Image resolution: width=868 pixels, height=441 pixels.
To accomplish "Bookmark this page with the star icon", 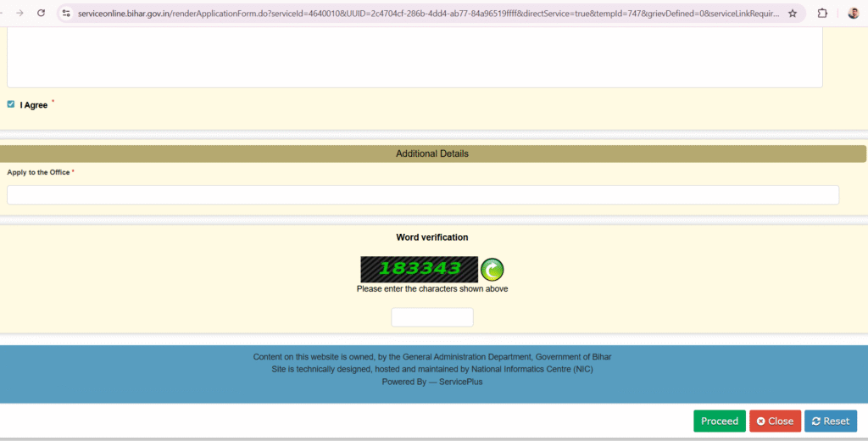I will (x=793, y=14).
